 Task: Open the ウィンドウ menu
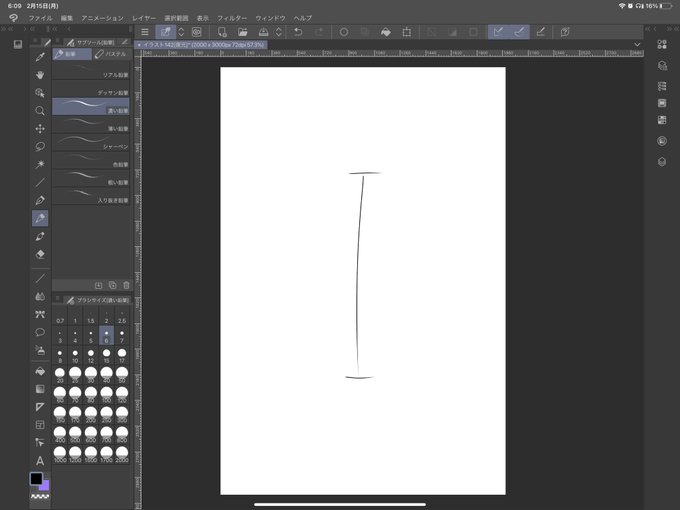pos(270,18)
